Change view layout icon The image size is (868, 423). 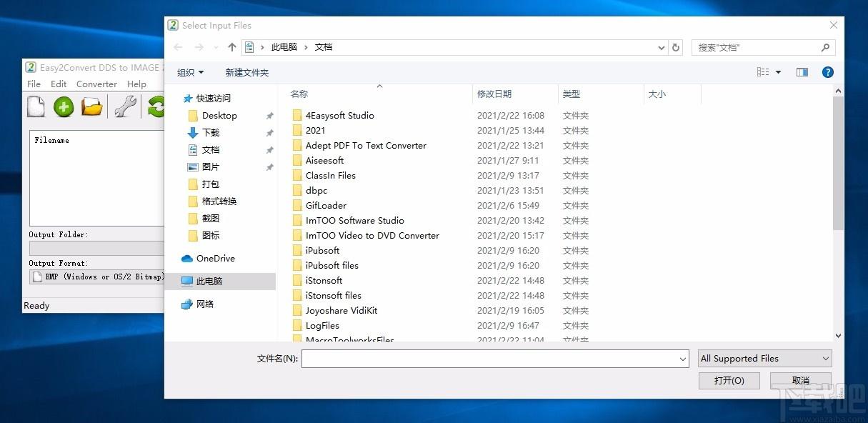pos(763,72)
